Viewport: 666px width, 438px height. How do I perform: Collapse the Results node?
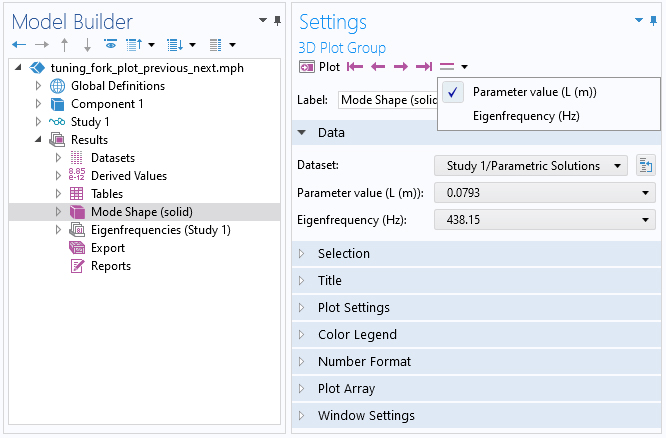38,140
